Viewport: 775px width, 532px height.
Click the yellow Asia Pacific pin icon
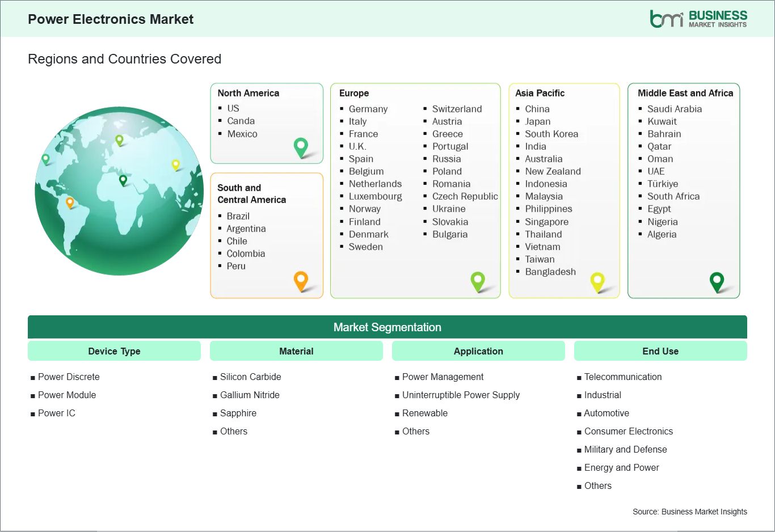[597, 281]
